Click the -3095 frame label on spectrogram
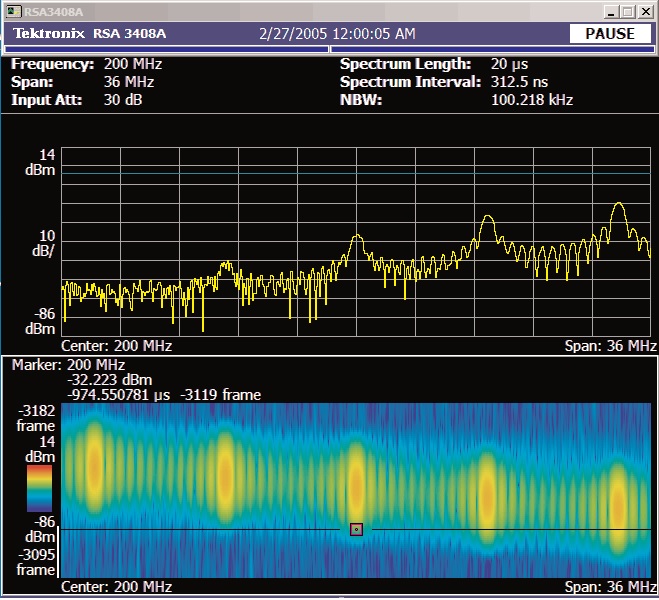The height and width of the screenshot is (600, 659). pyautogui.click(x=34, y=562)
